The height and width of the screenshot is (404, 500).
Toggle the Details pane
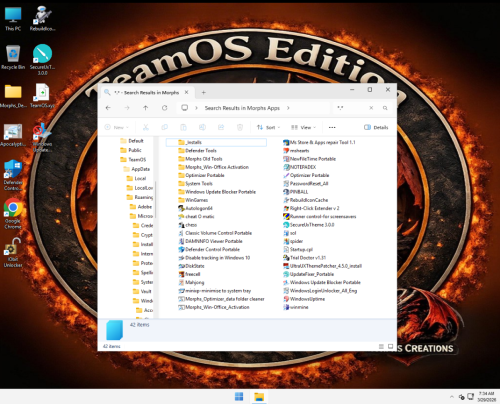point(376,127)
